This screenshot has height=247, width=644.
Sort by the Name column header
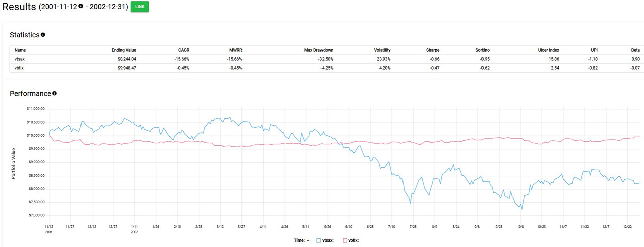pyautogui.click(x=20, y=50)
